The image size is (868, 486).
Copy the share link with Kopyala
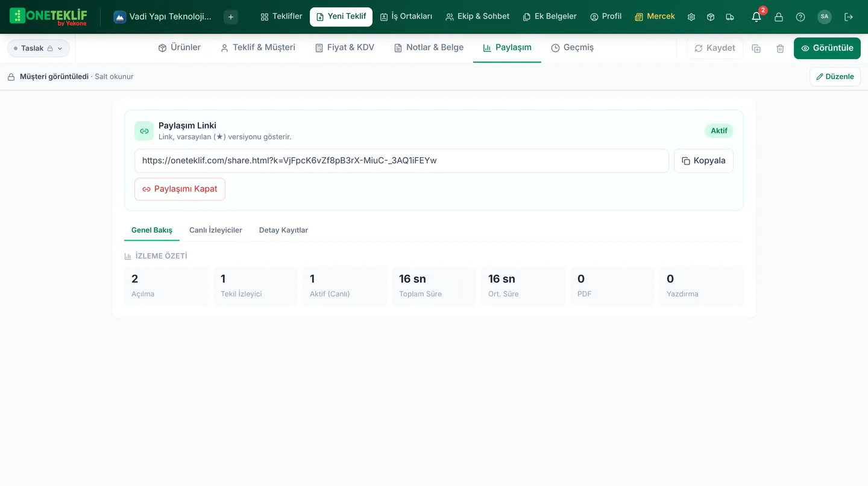tap(703, 161)
